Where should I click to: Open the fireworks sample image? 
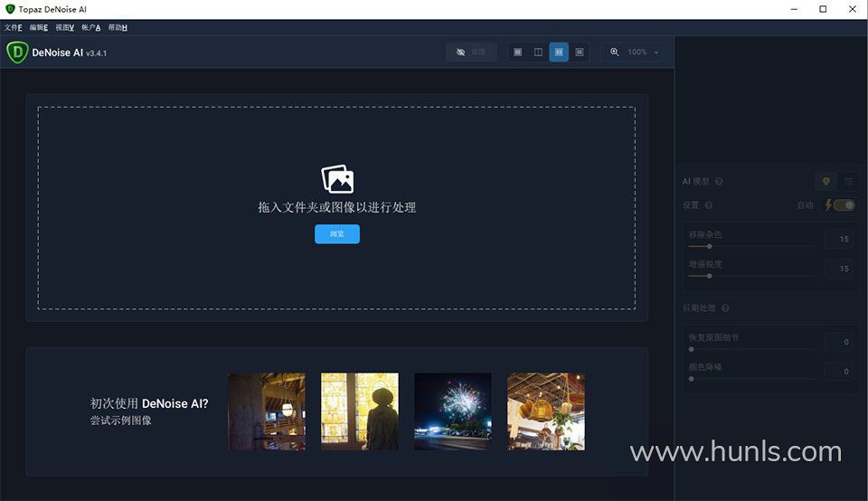point(453,411)
